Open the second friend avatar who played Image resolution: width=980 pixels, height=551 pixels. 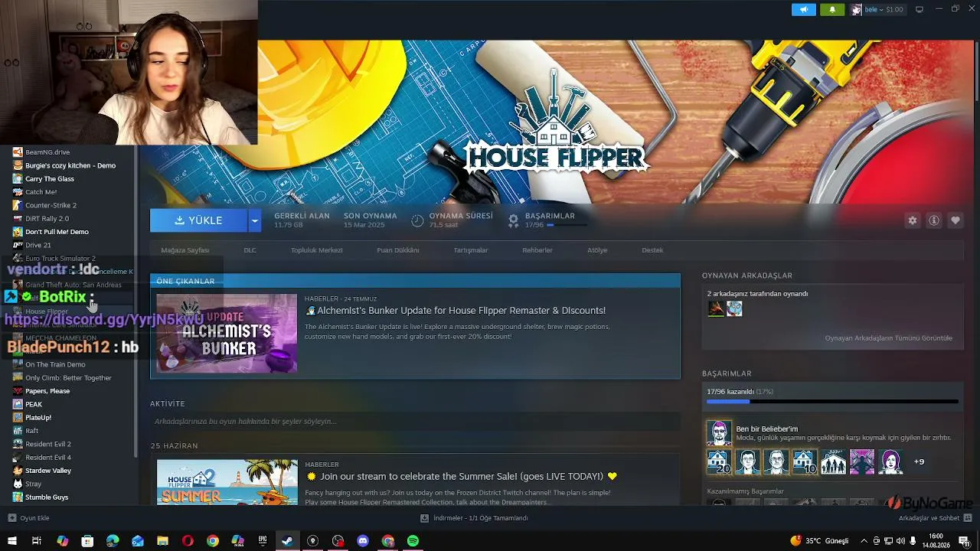[x=734, y=308]
